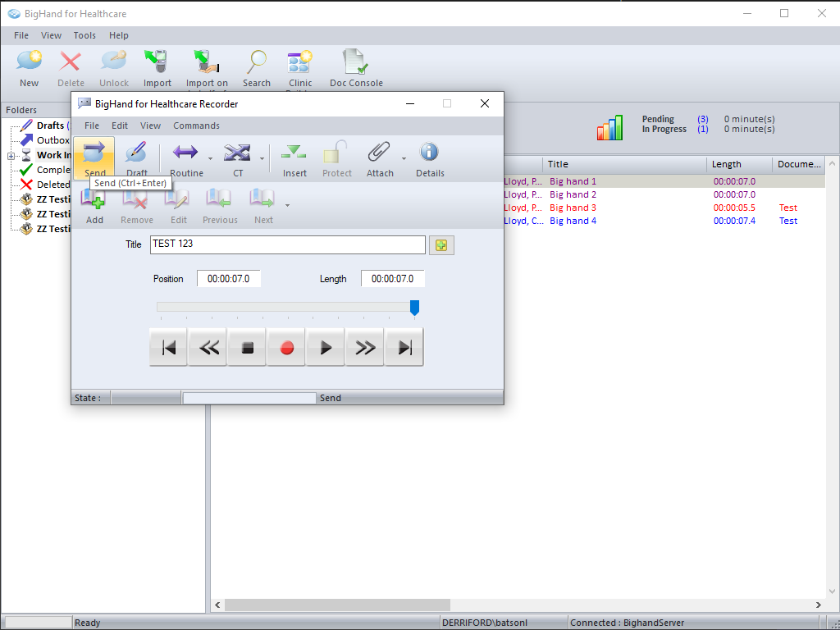Image resolution: width=840 pixels, height=630 pixels.
Task: Click the Unlock icon in main toolbar
Action: 113,62
